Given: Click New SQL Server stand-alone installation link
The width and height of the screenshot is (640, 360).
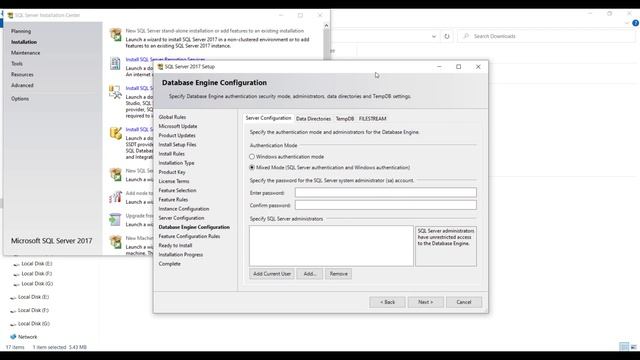Looking at the screenshot, I should (215, 31).
